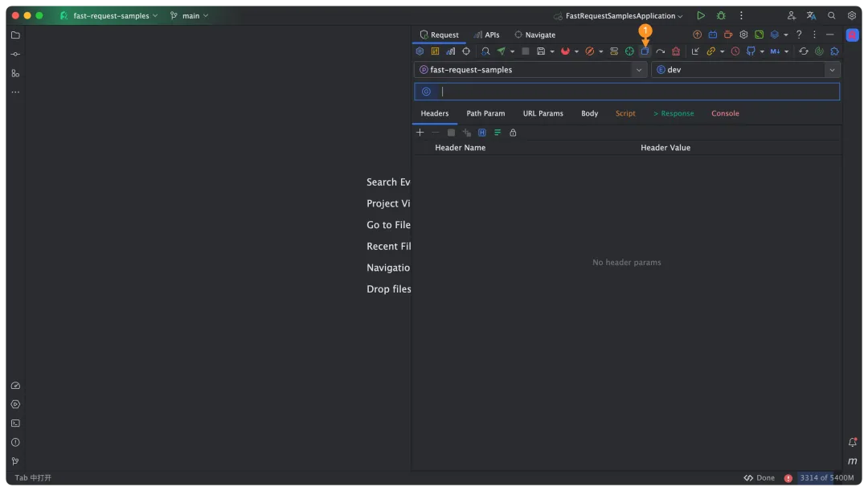Image resolution: width=868 pixels, height=491 pixels.
Task: Select the Headers tab
Action: (435, 113)
